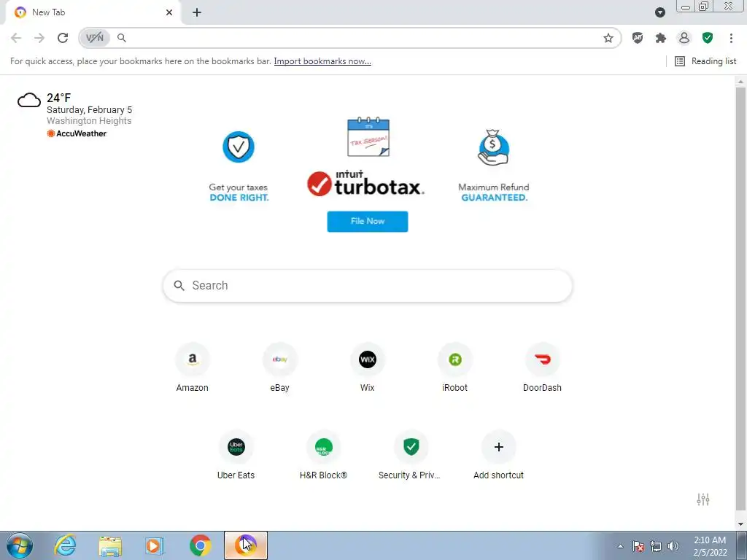
Task: Open the Security & Privacy shortcut
Action: coord(411,455)
